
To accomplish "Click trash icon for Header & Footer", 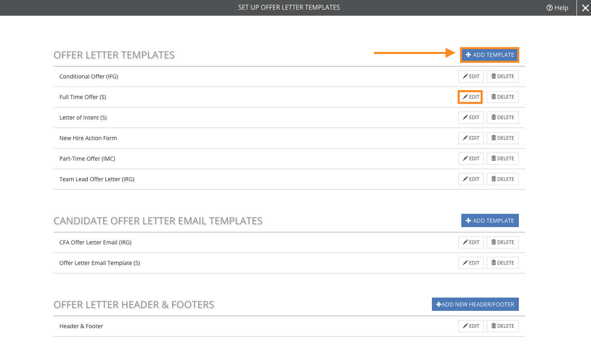I will pos(494,326).
